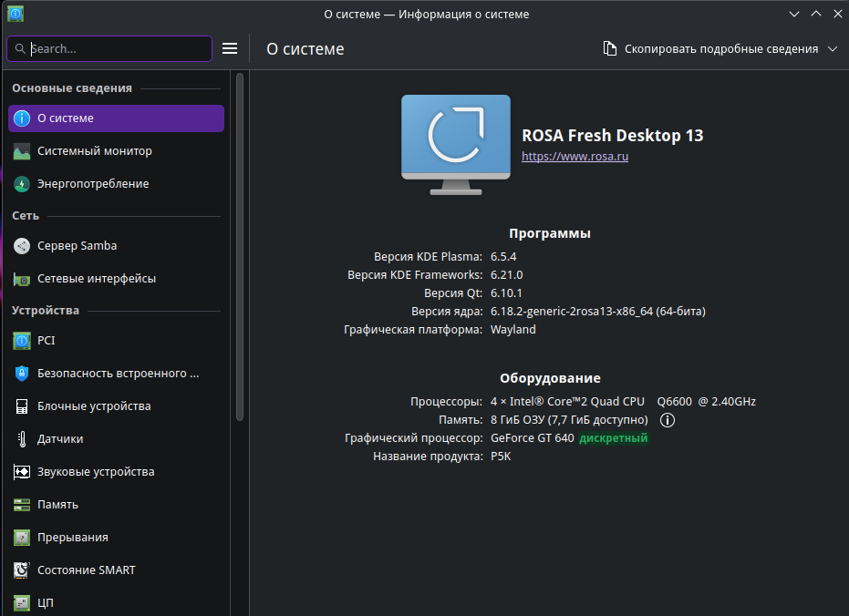The image size is (849, 616).
Task: Select Память in the sidebar
Action: (x=116, y=505)
